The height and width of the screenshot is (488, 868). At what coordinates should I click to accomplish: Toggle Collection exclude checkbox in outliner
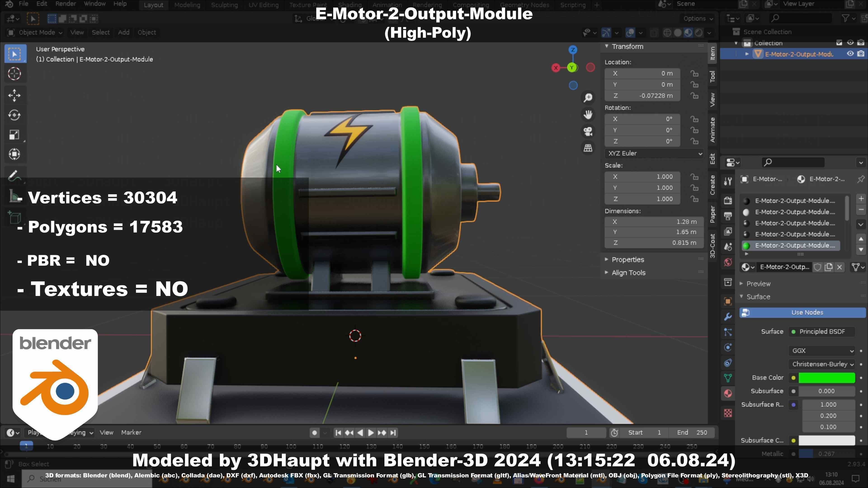[839, 43]
